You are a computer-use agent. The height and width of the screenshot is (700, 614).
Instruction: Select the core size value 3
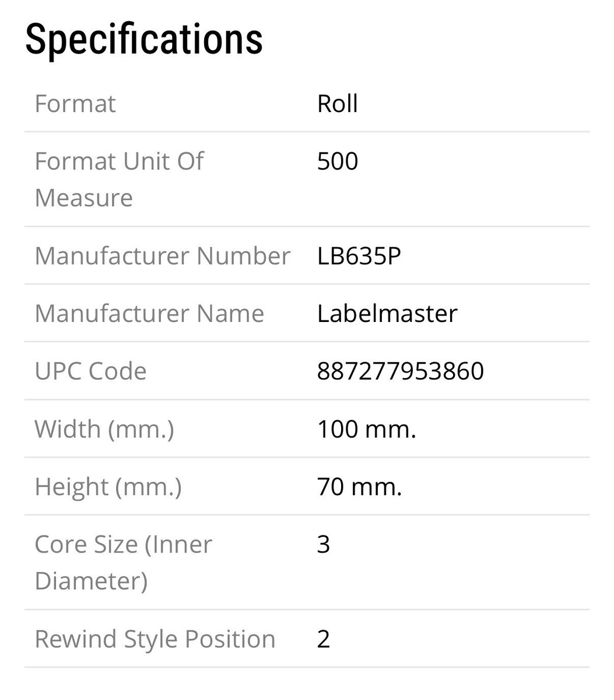[x=324, y=545]
